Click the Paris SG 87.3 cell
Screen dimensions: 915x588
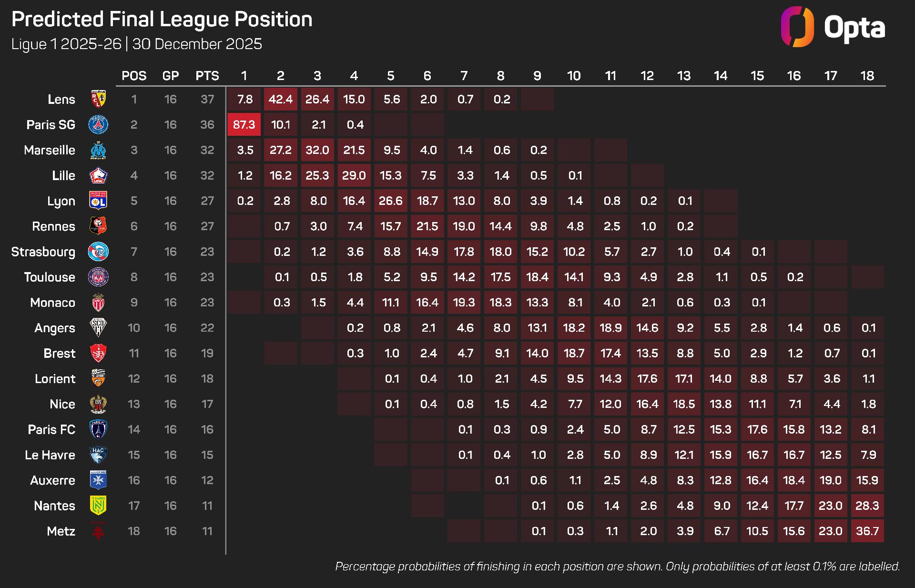click(x=244, y=124)
